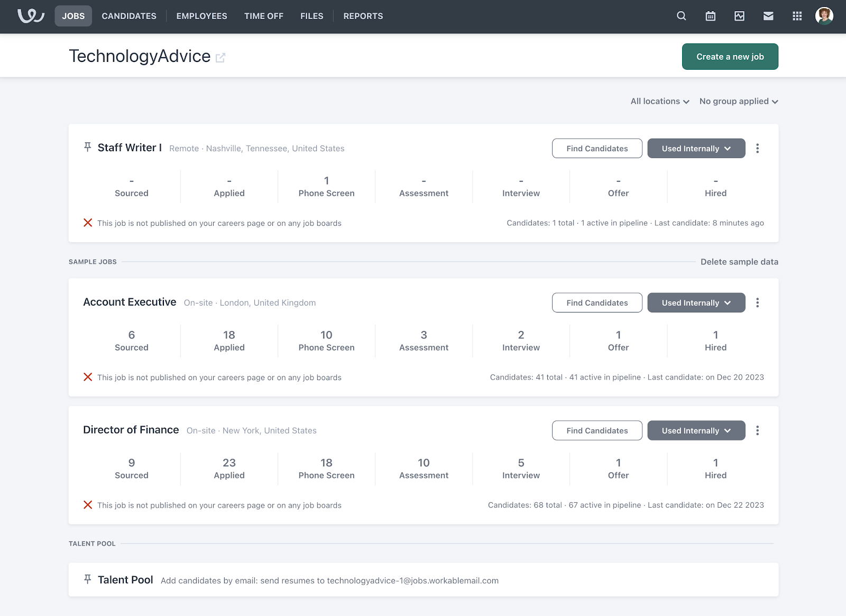View 2 Interview candidates for Account Executive
Viewport: 846px width, 616px height.
pos(521,341)
